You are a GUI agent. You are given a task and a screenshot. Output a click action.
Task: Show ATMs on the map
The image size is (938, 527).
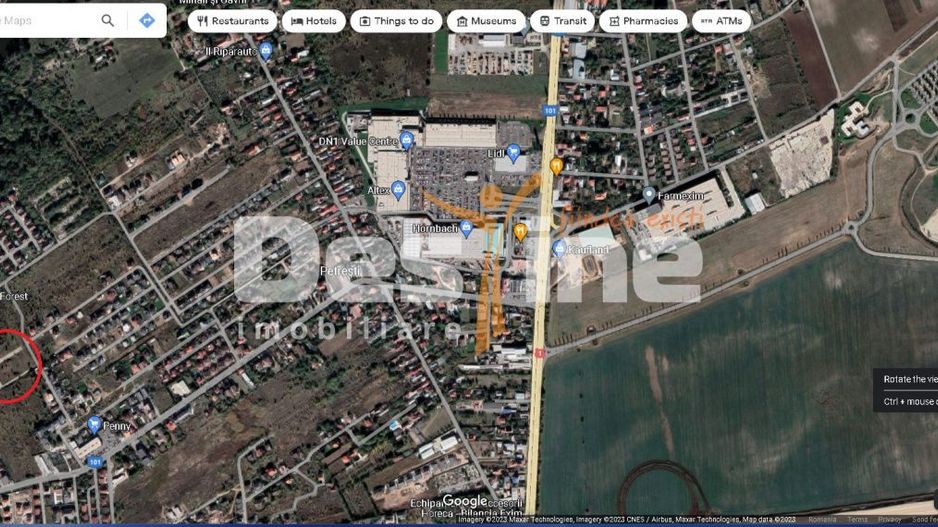(x=721, y=21)
